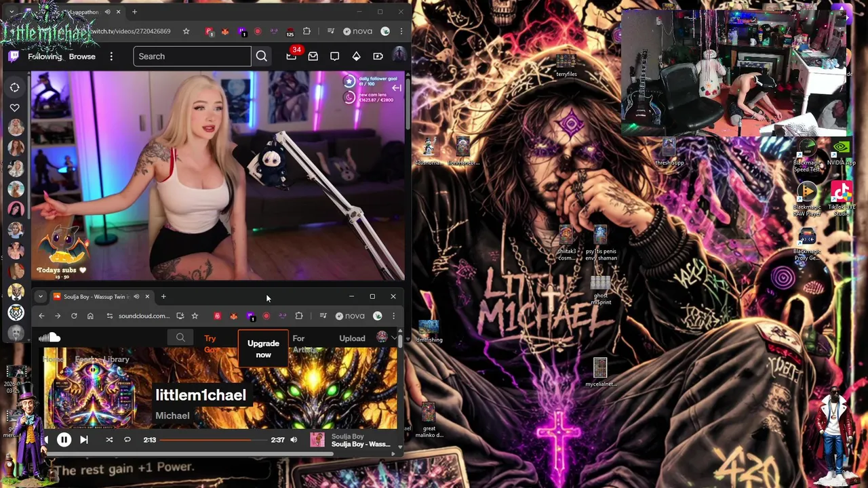Open new tab in Twitch browser window
Screen dimensions: 868x488
134,12
